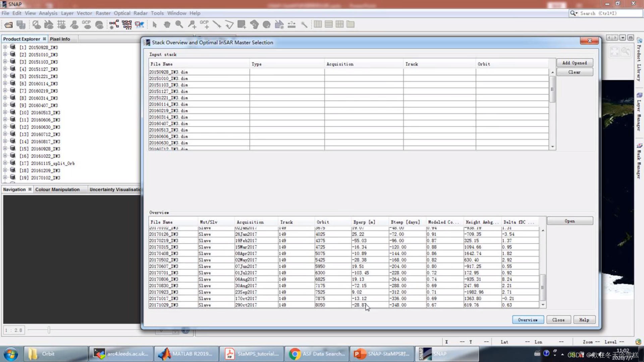Click the Add Opened button
The image size is (644, 362).
pos(574,63)
